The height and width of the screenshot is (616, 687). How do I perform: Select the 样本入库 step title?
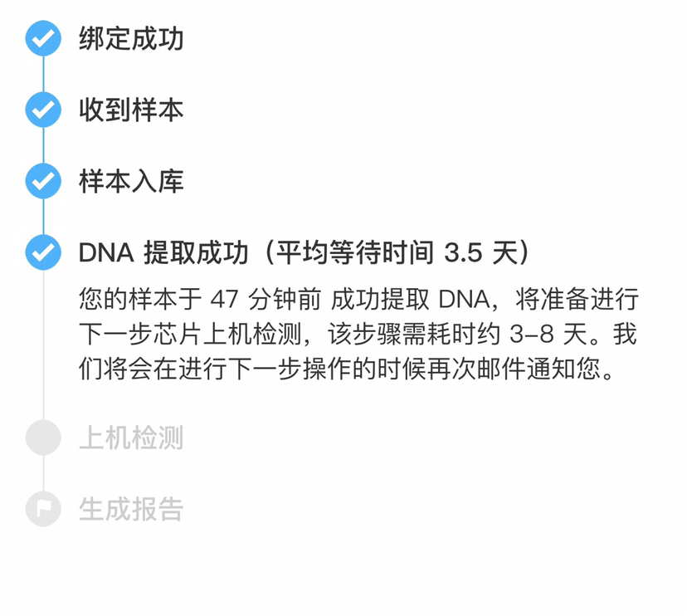[131, 181]
